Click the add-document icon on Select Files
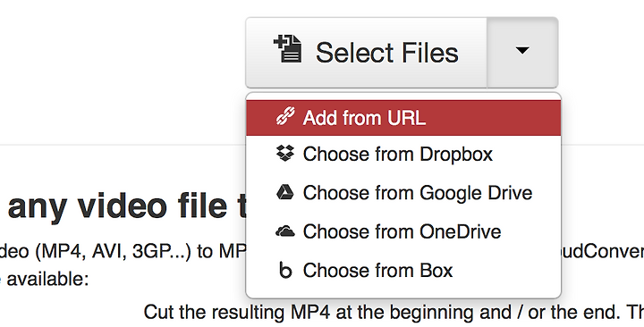The width and height of the screenshot is (644, 327). pyautogui.click(x=287, y=49)
